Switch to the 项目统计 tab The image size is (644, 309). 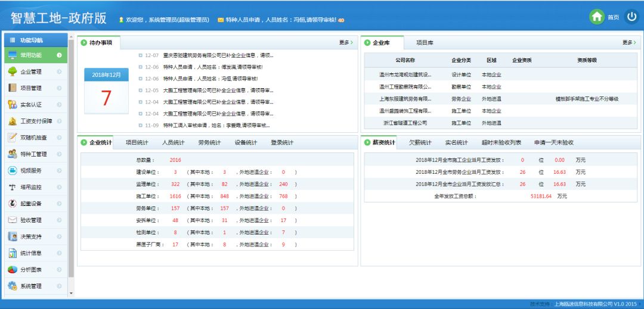point(137,143)
